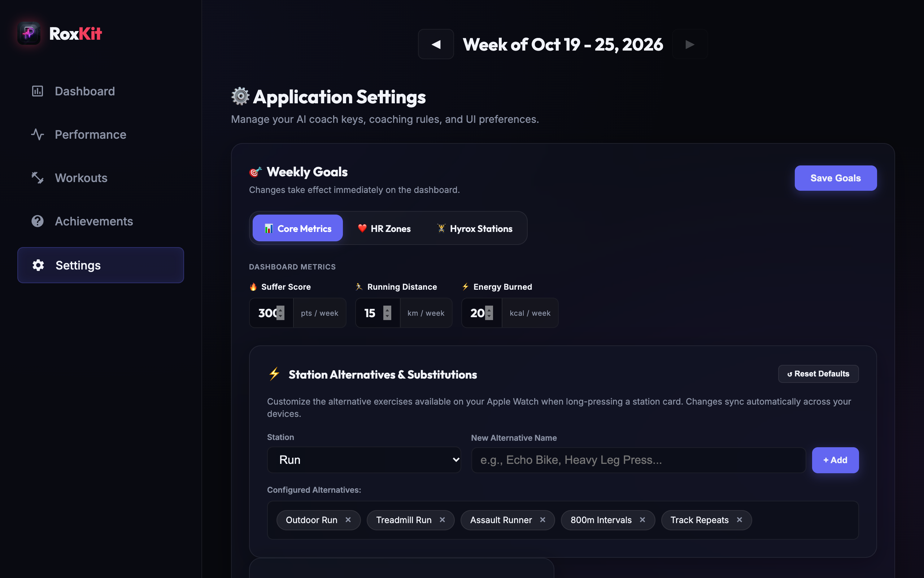Click the Station Alternatives lightning bolt icon

[274, 374]
